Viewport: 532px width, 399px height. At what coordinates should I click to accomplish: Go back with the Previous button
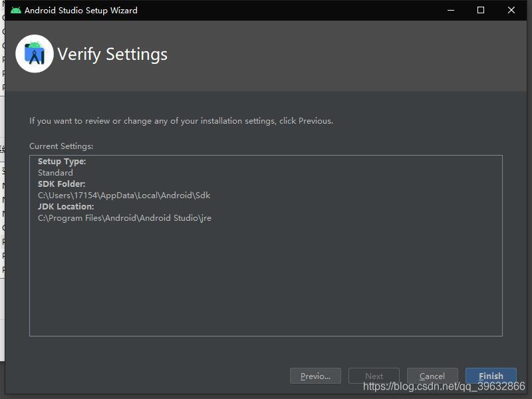point(315,376)
